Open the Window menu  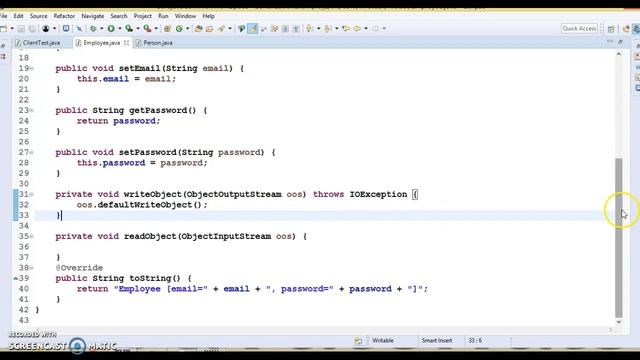185,16
